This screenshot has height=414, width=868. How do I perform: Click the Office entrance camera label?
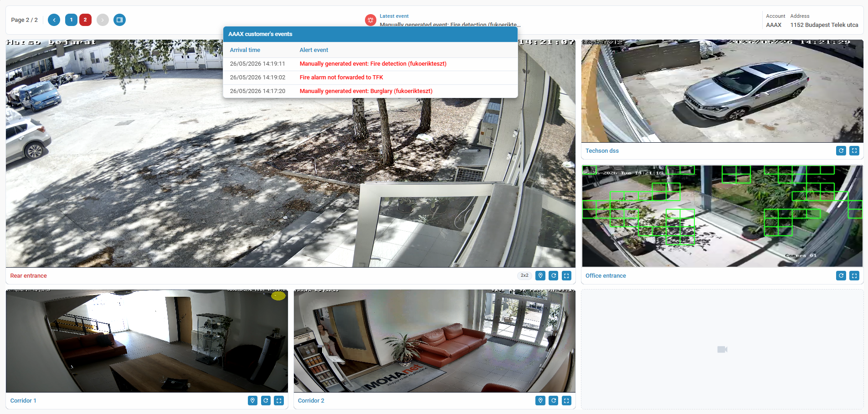click(606, 276)
